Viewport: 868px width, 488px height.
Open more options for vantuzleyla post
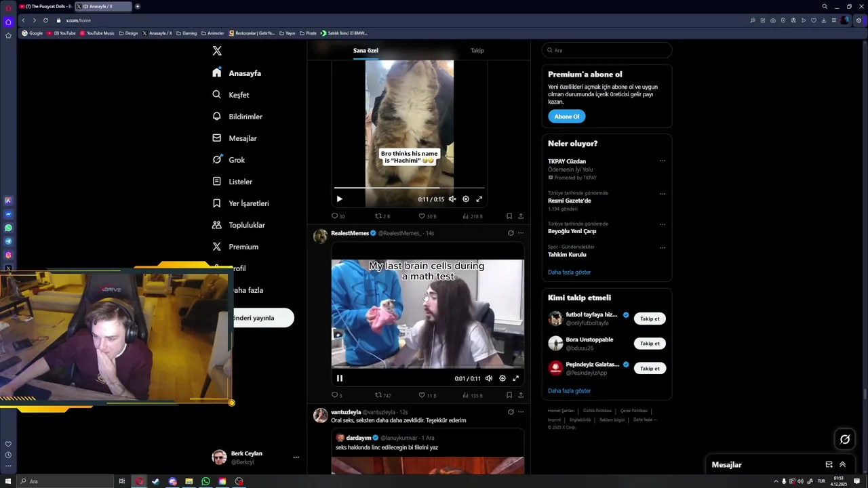[x=521, y=412]
